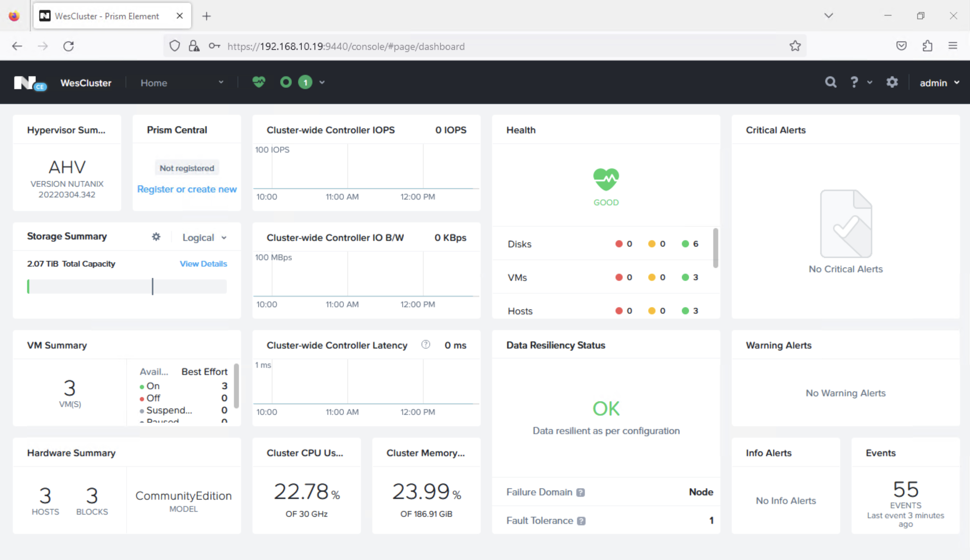Open the question mark help menu
Screen dimensions: 970x560
pyautogui.click(x=854, y=82)
